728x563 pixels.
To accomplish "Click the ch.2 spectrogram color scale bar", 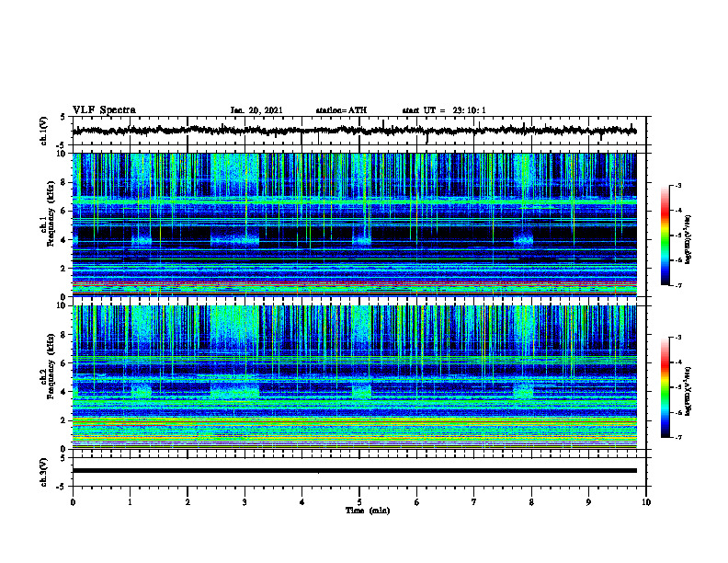I will pyautogui.click(x=665, y=387).
